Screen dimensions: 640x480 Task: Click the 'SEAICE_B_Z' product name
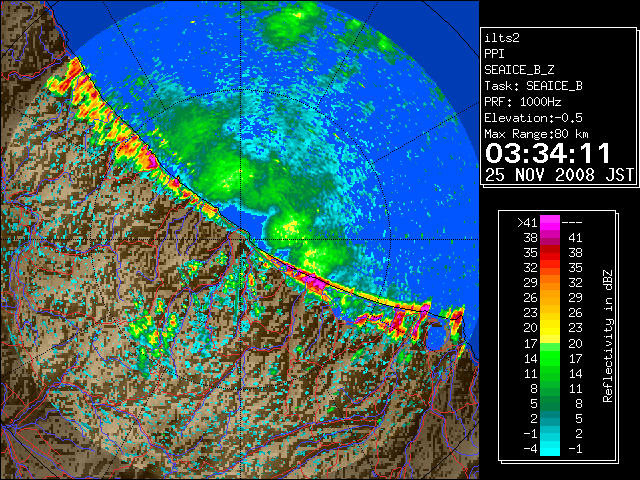pyautogui.click(x=519, y=70)
